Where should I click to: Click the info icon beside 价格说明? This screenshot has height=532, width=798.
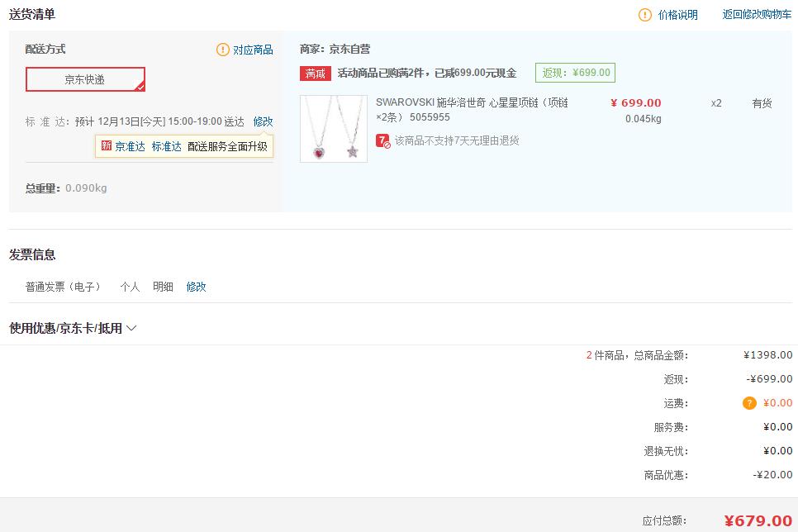click(x=645, y=15)
